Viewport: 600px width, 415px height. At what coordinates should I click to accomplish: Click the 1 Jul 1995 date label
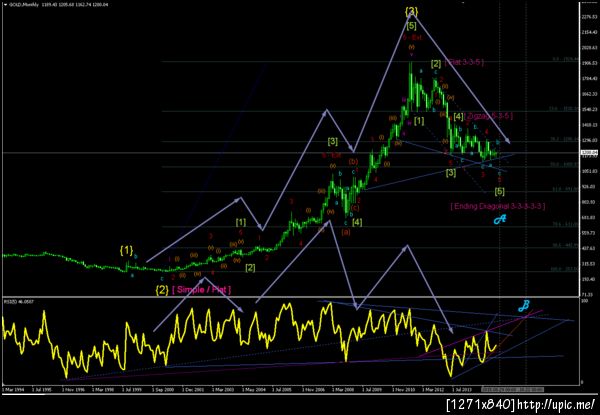[42, 389]
